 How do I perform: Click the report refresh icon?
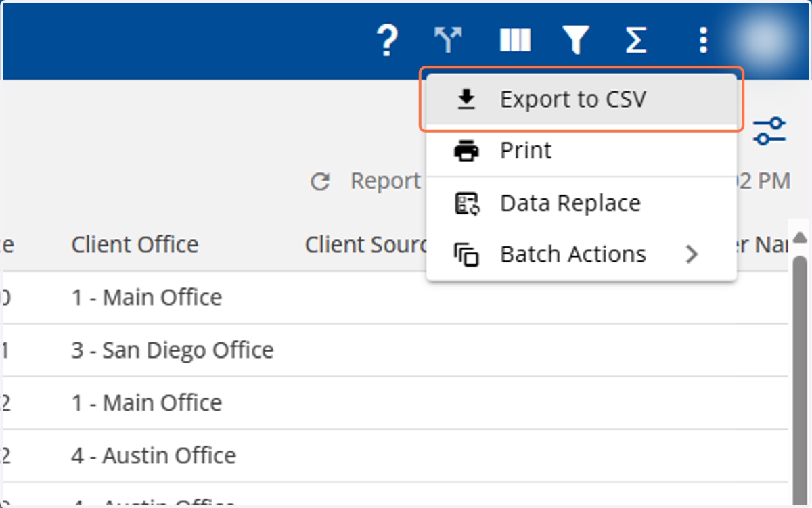(319, 181)
